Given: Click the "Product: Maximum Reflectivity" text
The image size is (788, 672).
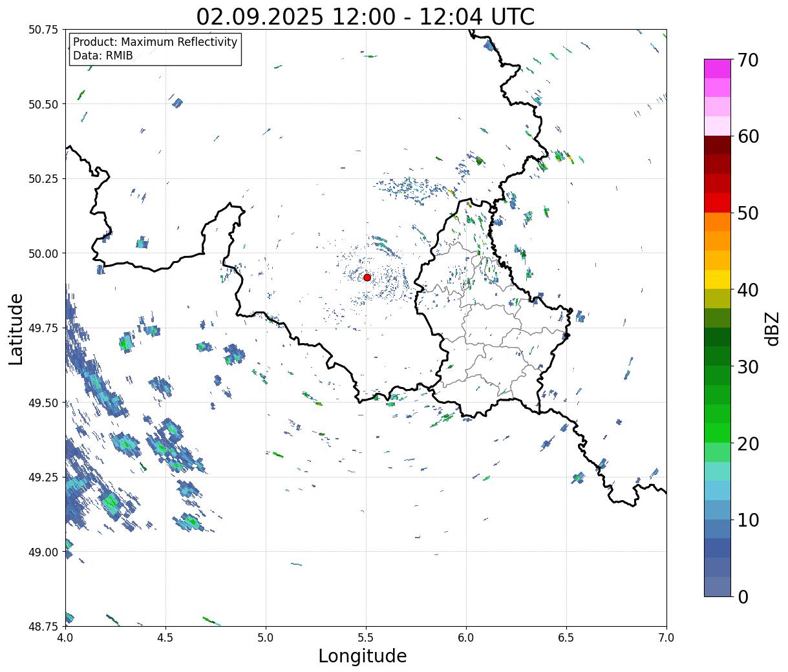Looking at the screenshot, I should (x=155, y=42).
